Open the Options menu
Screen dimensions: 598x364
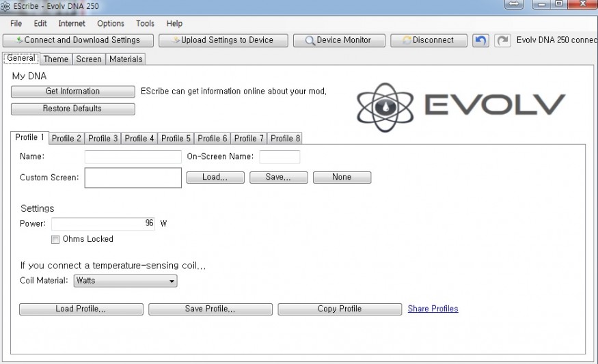click(x=111, y=24)
